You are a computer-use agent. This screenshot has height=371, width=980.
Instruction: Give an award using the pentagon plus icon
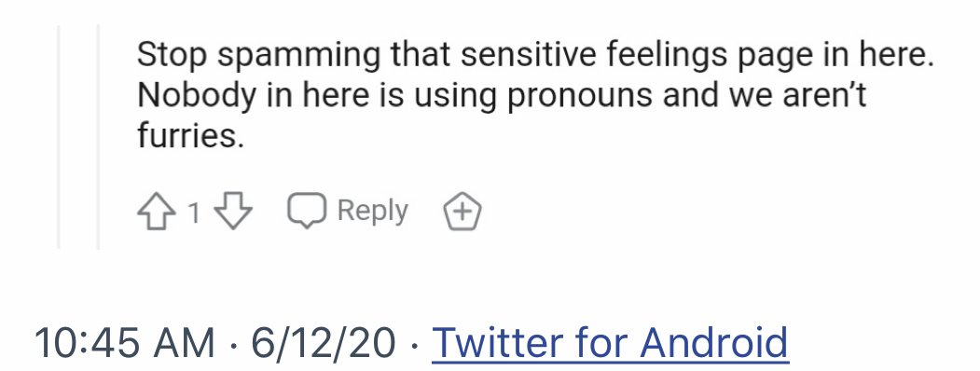tap(462, 212)
